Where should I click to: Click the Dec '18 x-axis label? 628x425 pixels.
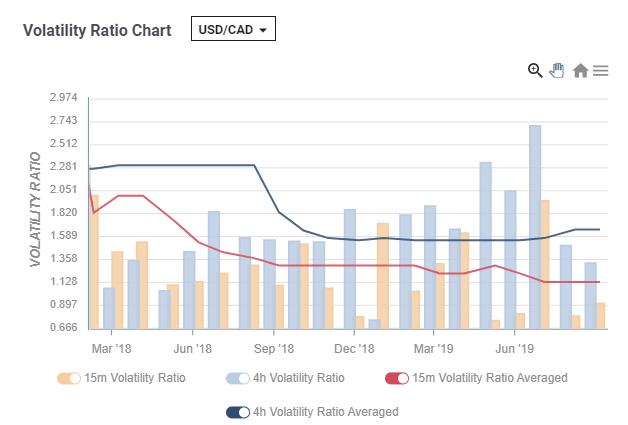point(354,349)
